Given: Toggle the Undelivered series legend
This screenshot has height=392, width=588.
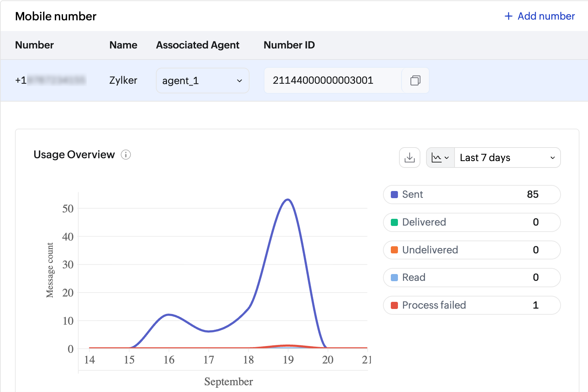Looking at the screenshot, I should (472, 250).
